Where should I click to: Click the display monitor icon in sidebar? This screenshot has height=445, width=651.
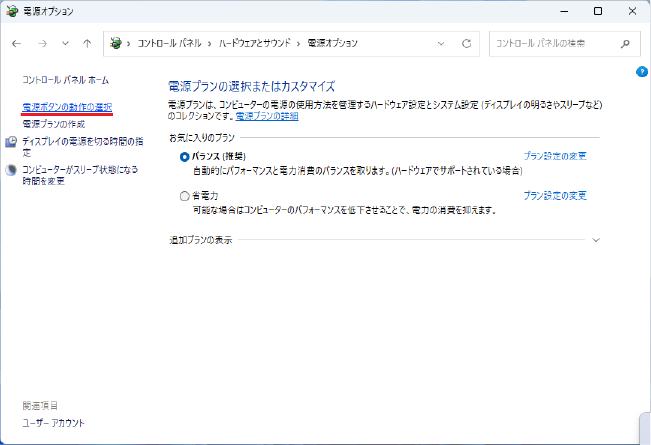11,142
